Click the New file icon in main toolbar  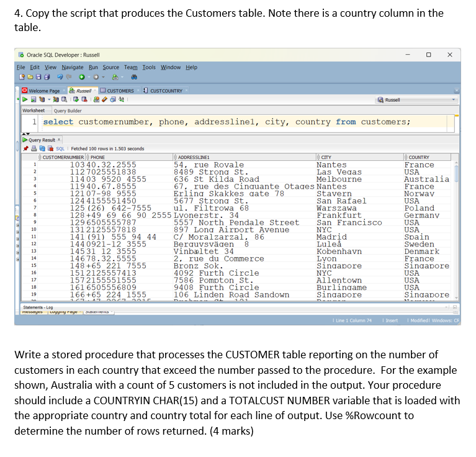click(22, 77)
